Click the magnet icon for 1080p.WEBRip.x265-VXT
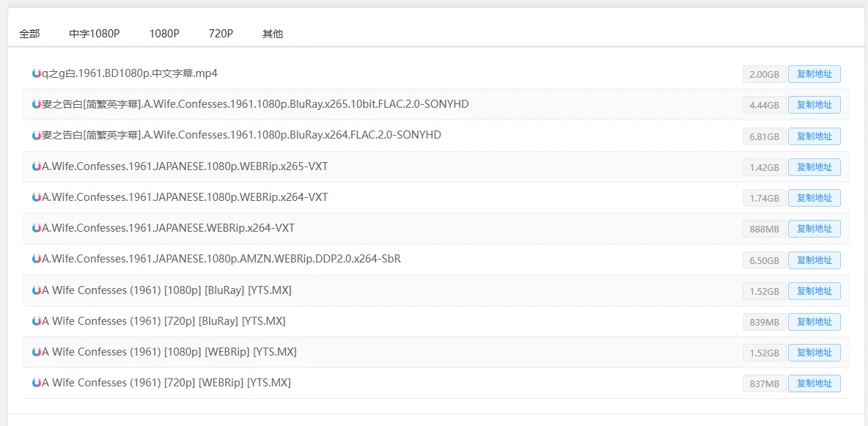The image size is (868, 426). click(37, 166)
